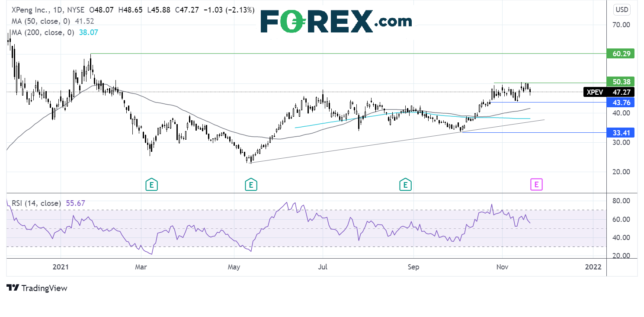
Task: Select the MA 50 indicator legend
Action: 50,21
